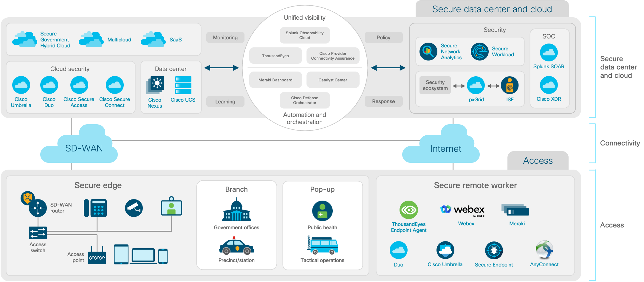Click the Security ecosystem box

pyautogui.click(x=435, y=85)
